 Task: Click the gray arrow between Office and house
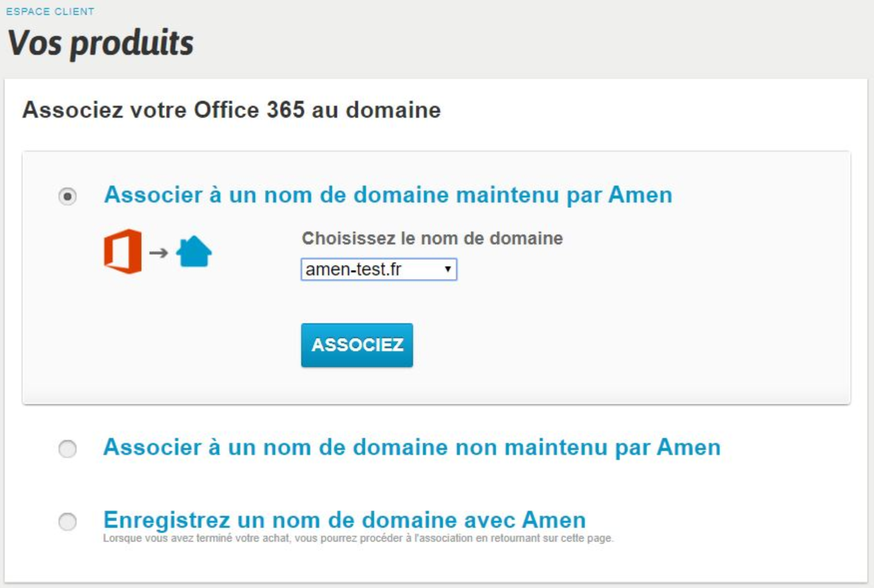158,252
